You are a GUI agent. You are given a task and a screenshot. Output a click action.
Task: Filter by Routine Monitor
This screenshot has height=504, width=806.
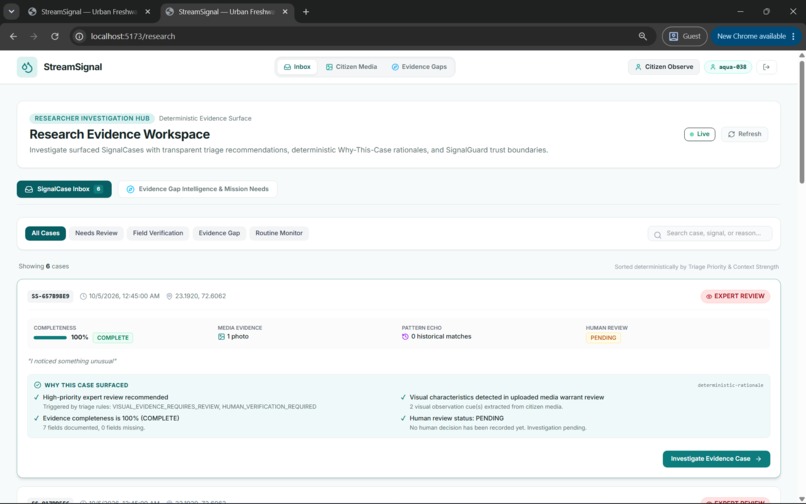(x=279, y=233)
